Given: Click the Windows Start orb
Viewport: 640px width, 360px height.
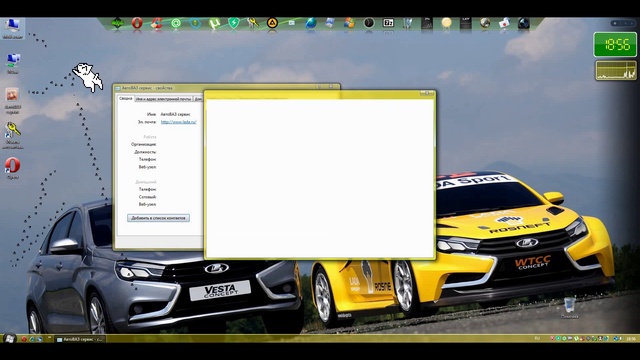Looking at the screenshot, I should [x=9, y=338].
